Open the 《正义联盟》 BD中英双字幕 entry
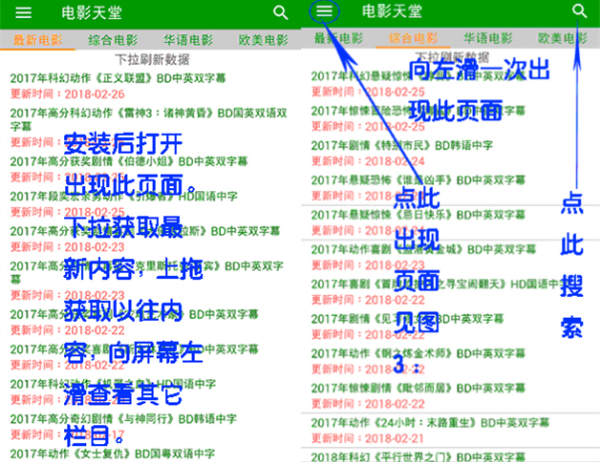The width and height of the screenshot is (601, 462). [x=118, y=78]
